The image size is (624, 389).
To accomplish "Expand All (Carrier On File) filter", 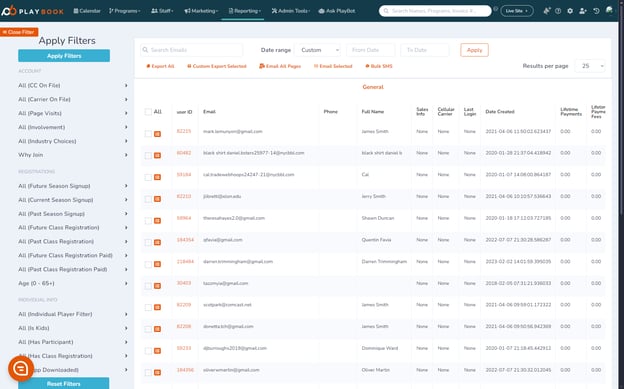I will coord(73,99).
